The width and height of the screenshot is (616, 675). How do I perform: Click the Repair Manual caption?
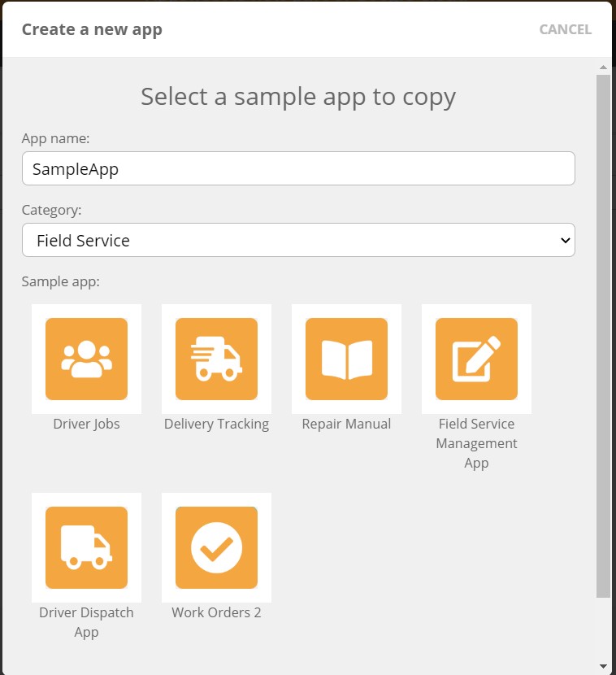346,424
